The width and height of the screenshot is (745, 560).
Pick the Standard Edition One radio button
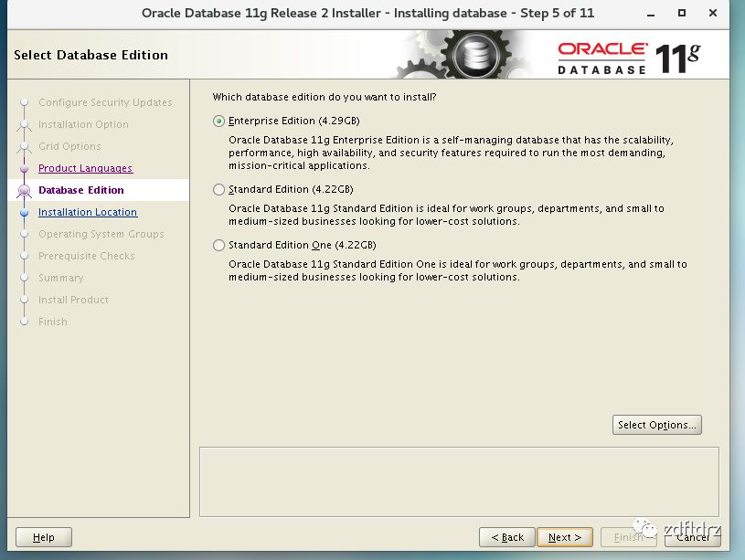coord(218,245)
